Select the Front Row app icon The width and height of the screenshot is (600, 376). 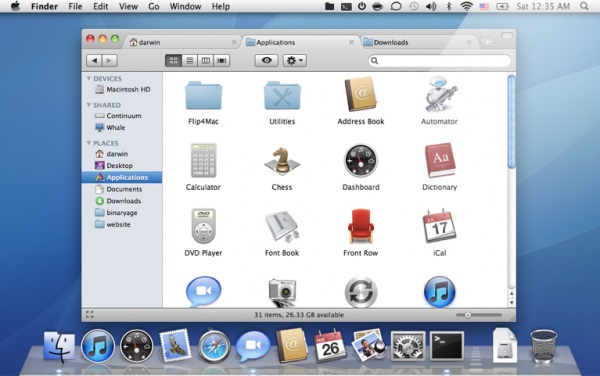(x=360, y=226)
